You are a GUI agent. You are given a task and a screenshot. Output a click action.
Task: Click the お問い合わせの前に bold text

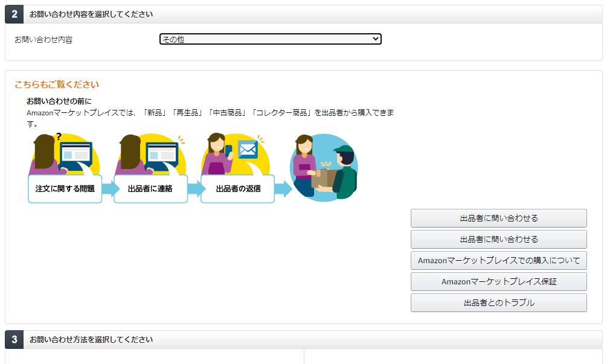click(59, 101)
